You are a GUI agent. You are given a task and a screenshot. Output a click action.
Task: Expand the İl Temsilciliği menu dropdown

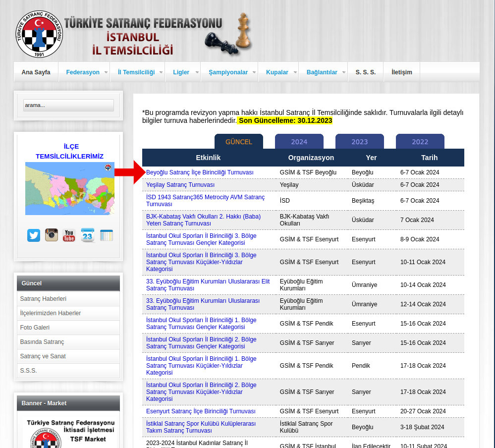137,72
